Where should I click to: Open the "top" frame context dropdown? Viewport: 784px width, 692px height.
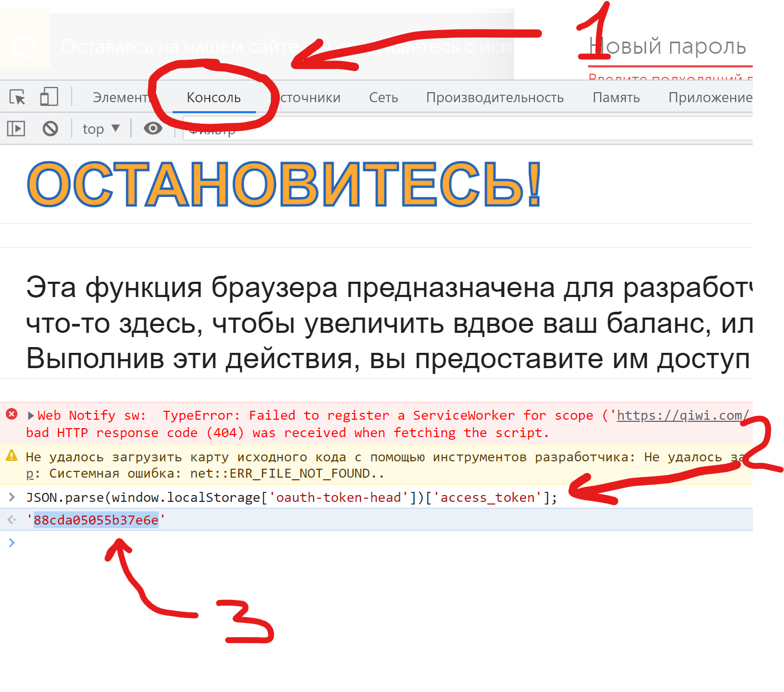101,128
